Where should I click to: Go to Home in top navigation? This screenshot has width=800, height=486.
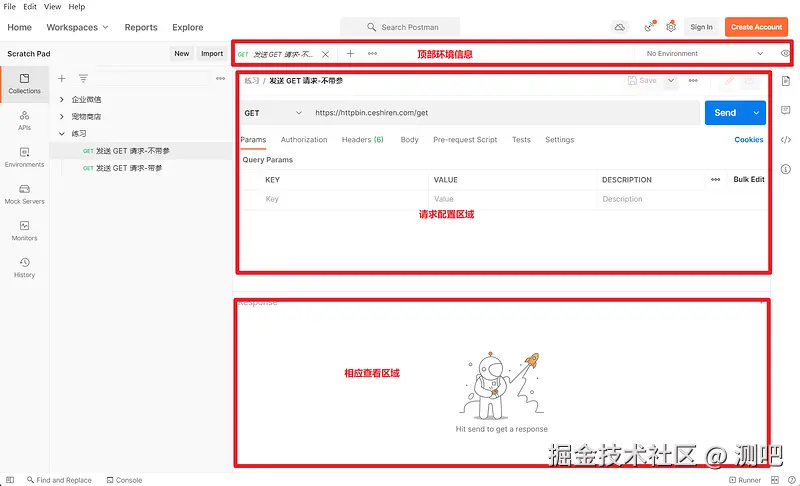point(19,27)
